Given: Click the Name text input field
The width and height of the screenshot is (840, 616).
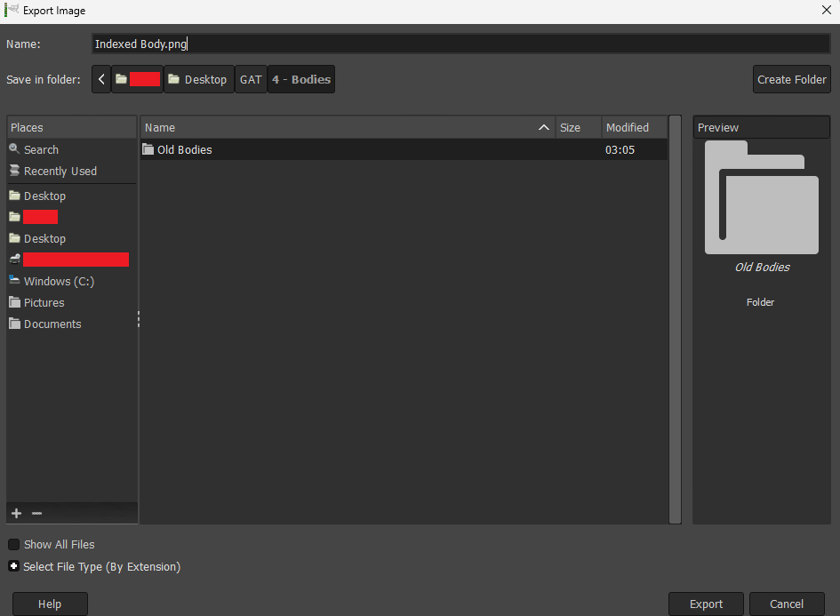Looking at the screenshot, I should point(460,44).
